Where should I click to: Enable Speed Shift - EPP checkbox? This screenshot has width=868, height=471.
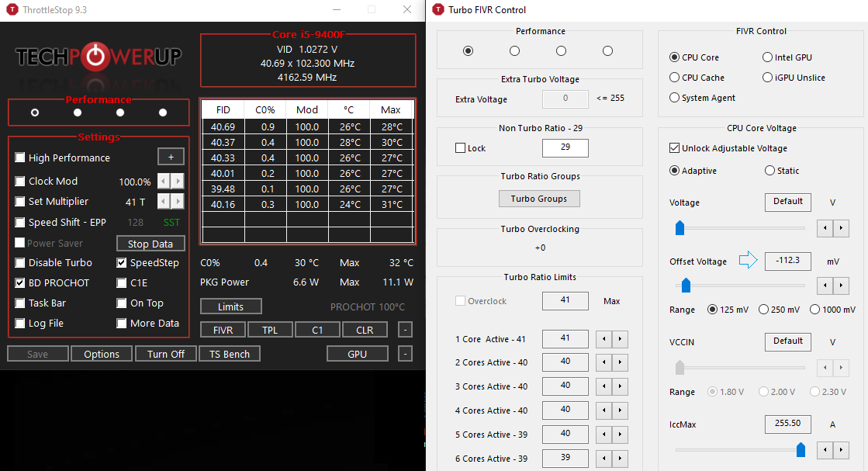[x=20, y=222]
